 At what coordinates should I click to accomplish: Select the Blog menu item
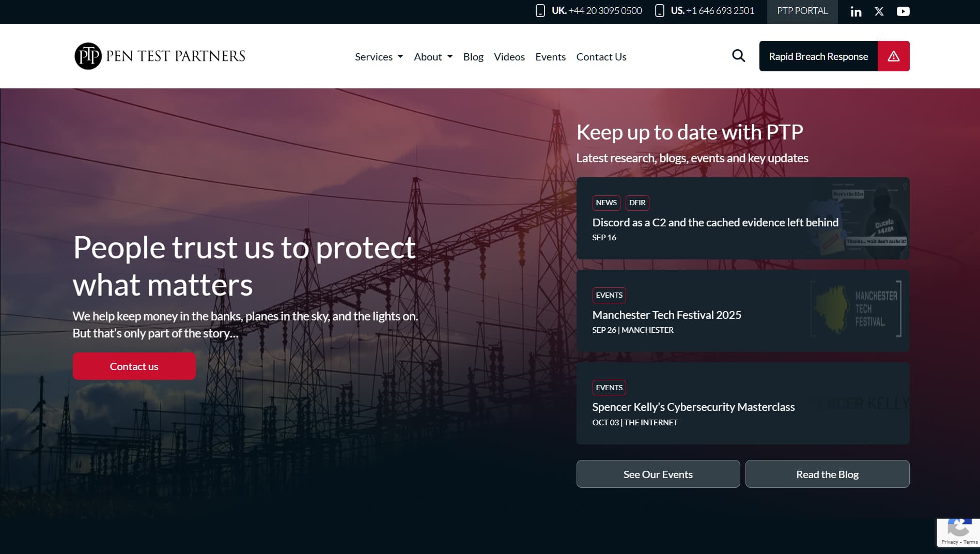473,56
